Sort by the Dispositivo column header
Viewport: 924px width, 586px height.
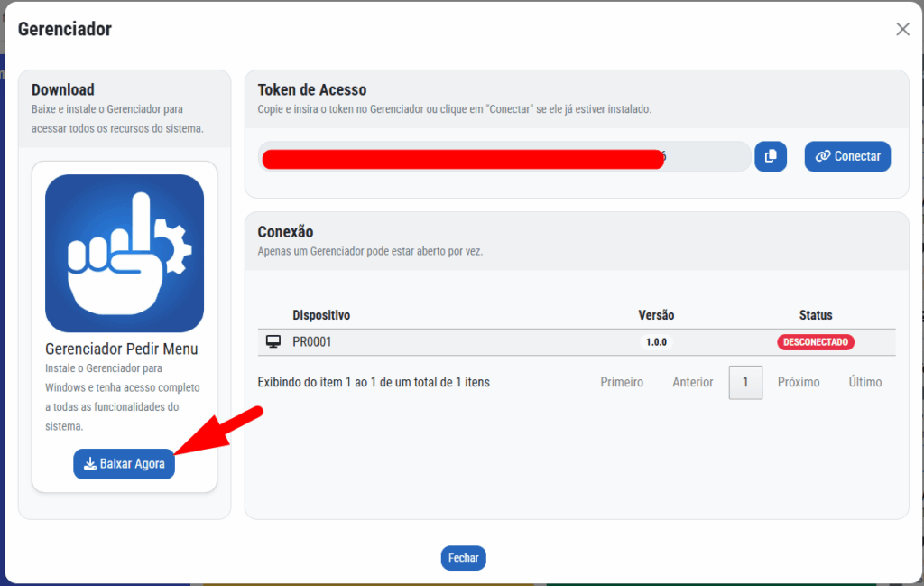pyautogui.click(x=321, y=315)
